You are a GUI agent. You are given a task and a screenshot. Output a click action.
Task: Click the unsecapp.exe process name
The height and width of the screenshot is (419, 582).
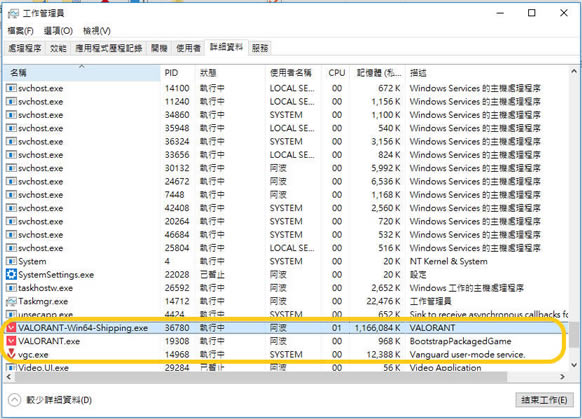pos(45,315)
